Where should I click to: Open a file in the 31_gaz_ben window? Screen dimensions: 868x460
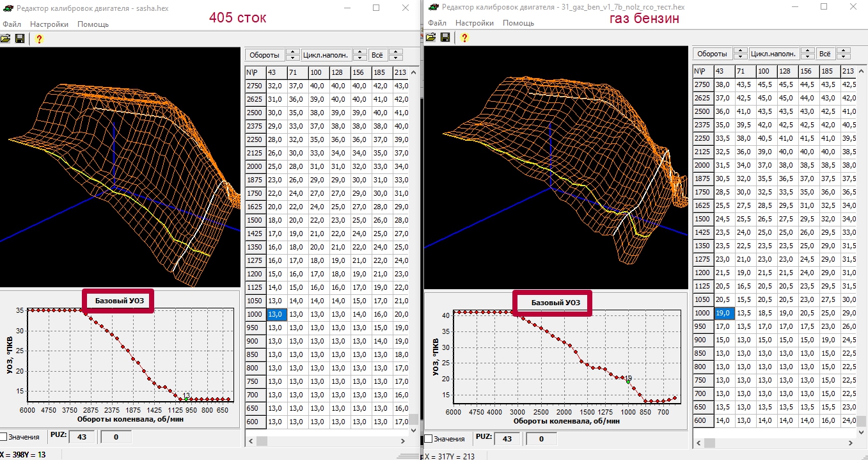[431, 38]
